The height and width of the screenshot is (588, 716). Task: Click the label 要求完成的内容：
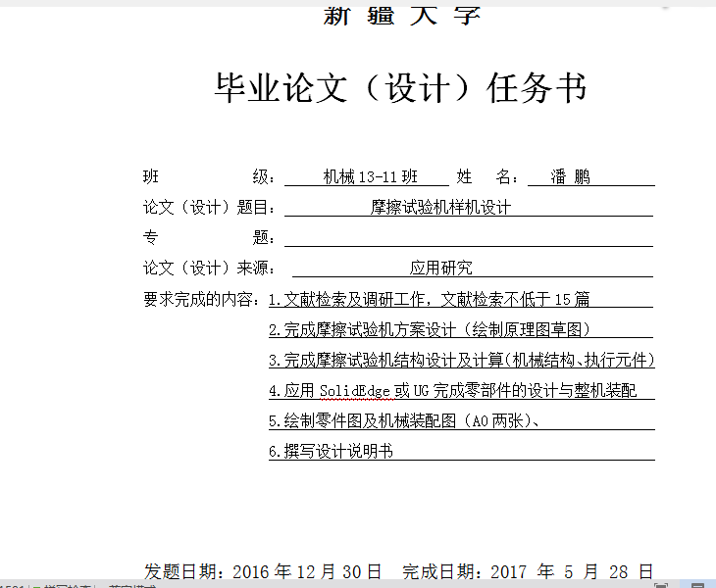coord(202,299)
